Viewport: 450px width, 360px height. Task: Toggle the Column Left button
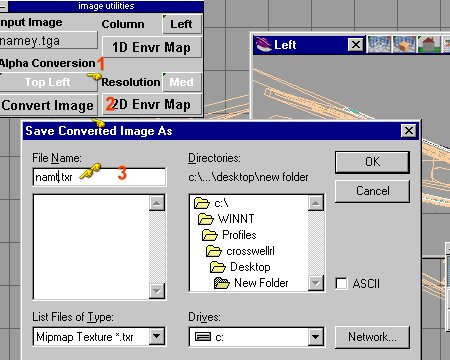[x=182, y=24]
